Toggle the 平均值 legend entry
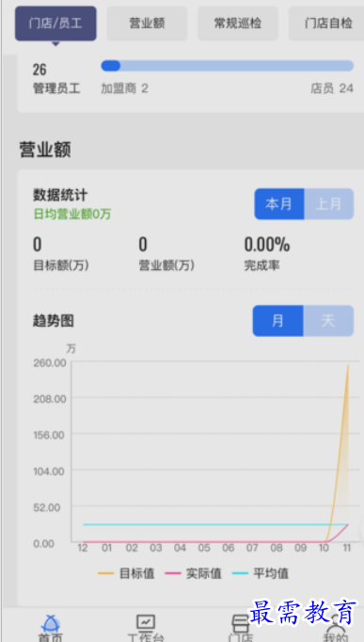The width and height of the screenshot is (364, 642). pos(261,573)
